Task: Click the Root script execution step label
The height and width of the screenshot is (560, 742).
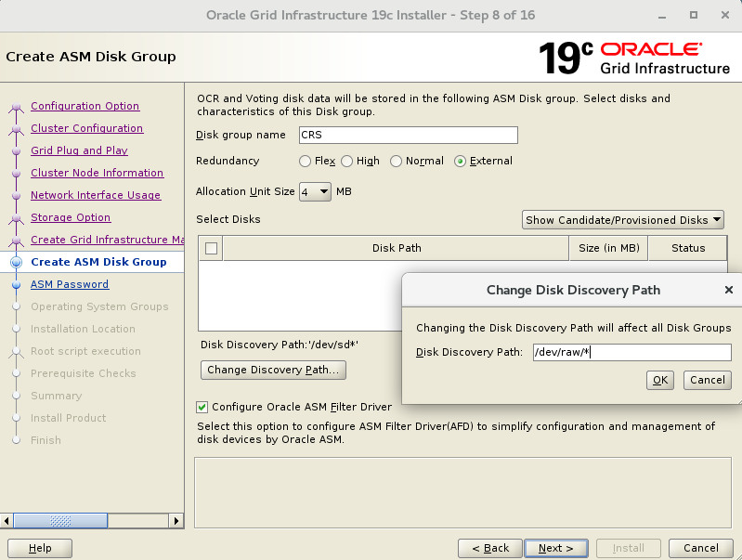Action: pos(85,351)
